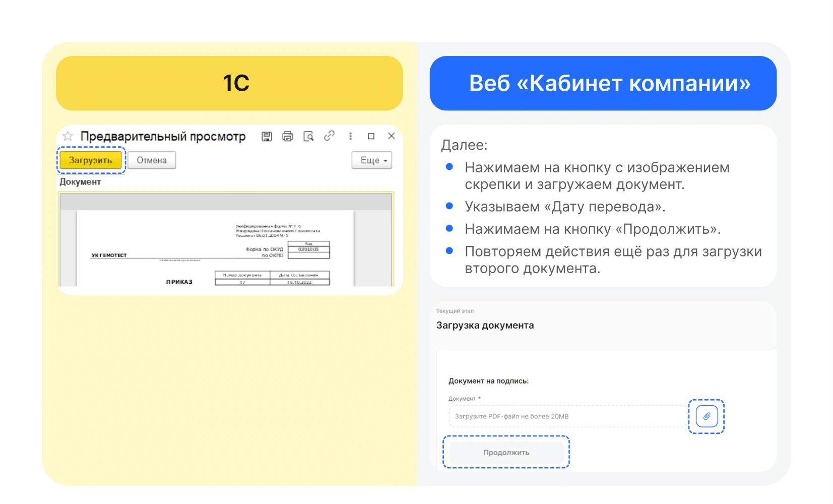Open the Еще dropdown menu
Screen dimensions: 833x504
click(372, 160)
